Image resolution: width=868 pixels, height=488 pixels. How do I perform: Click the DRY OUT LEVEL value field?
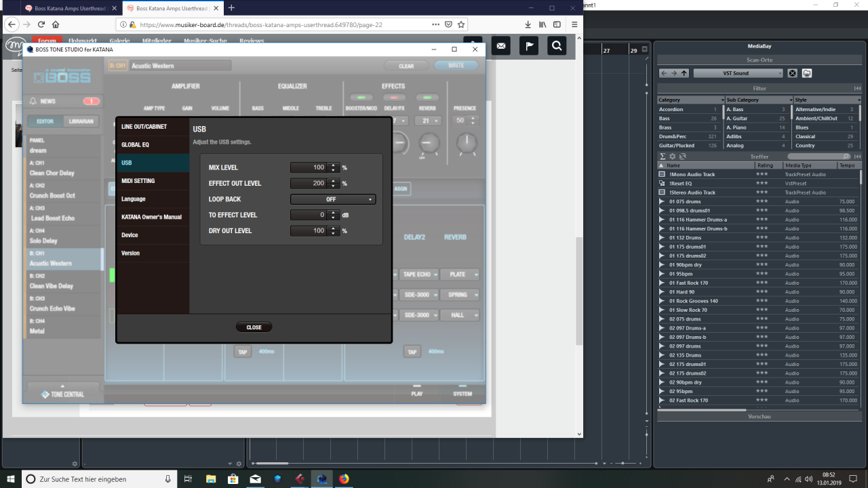coord(309,230)
